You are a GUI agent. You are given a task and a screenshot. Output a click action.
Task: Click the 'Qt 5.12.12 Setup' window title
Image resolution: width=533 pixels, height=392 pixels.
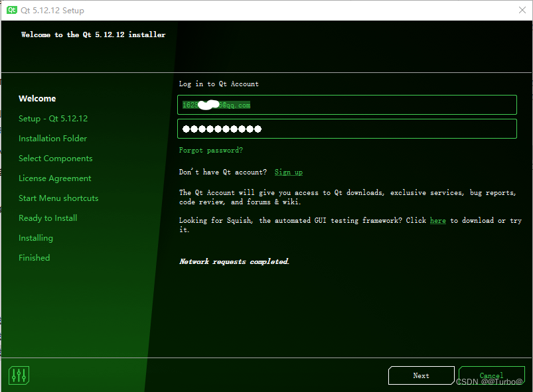point(52,10)
